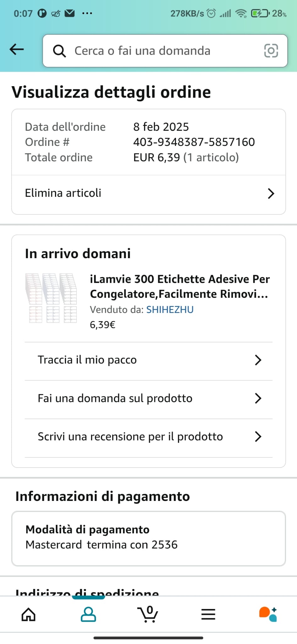Viewport: 297px width, 644px height.
Task: Open the account profile tab icon
Action: 88,614
